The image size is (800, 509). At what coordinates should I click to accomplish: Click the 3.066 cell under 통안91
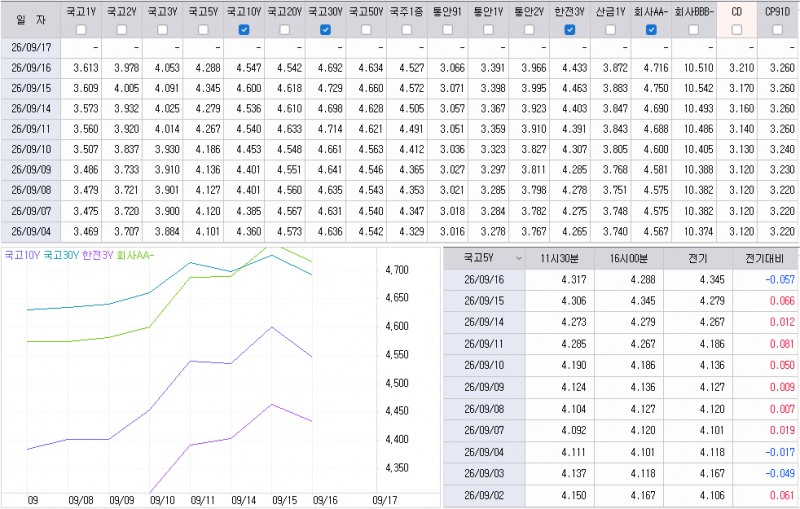pos(453,68)
